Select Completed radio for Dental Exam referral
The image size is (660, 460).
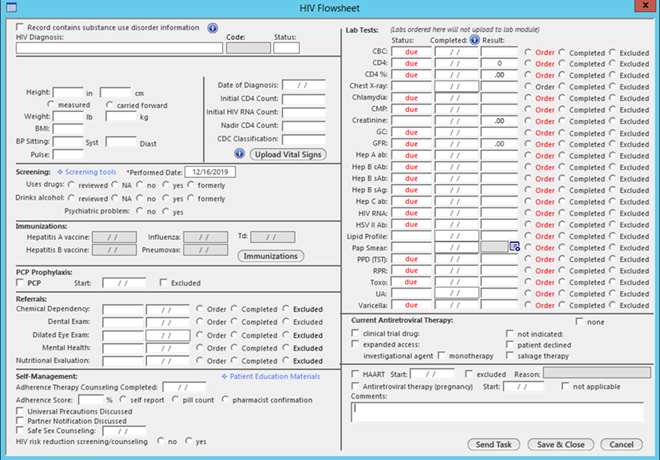(234, 322)
